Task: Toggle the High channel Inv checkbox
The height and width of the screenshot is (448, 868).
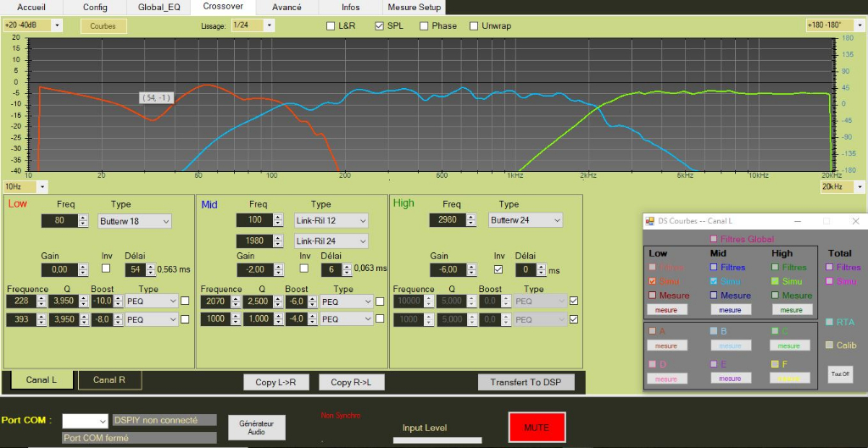Action: [x=499, y=269]
